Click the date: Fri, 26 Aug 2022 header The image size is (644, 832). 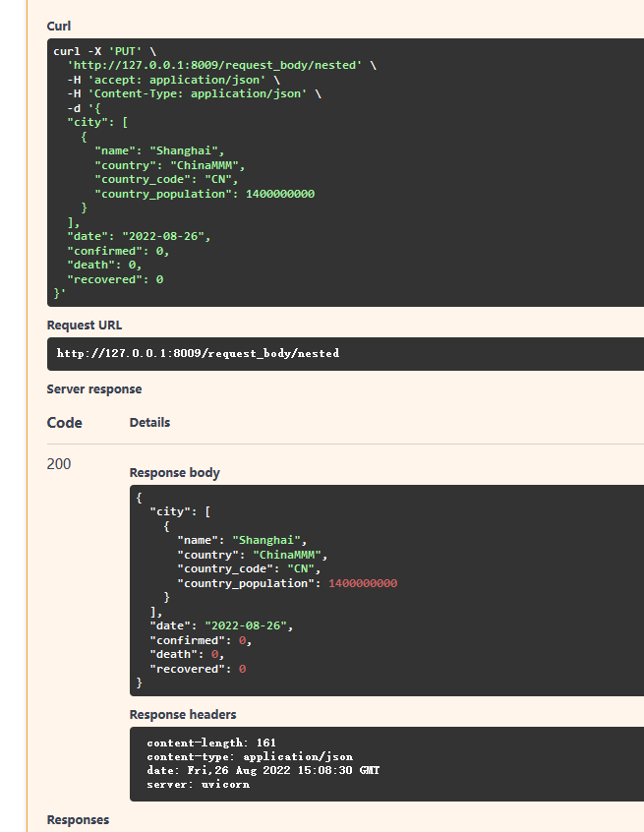pos(263,770)
